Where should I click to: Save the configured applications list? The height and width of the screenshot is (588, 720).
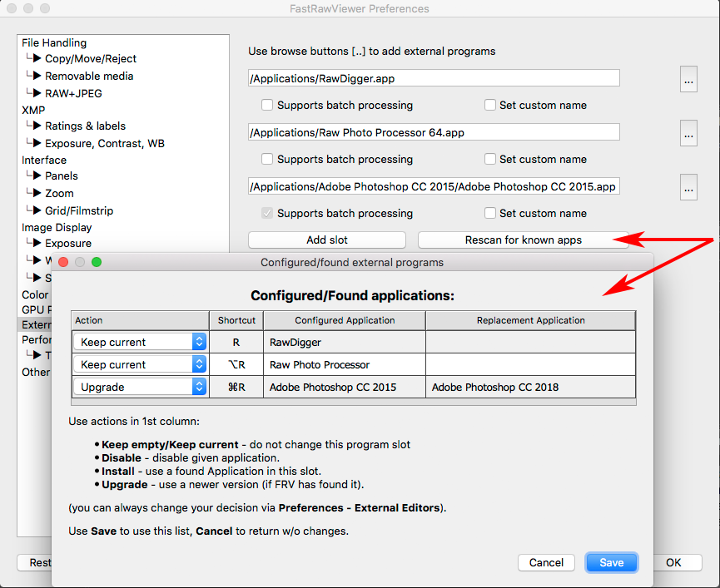(611, 562)
